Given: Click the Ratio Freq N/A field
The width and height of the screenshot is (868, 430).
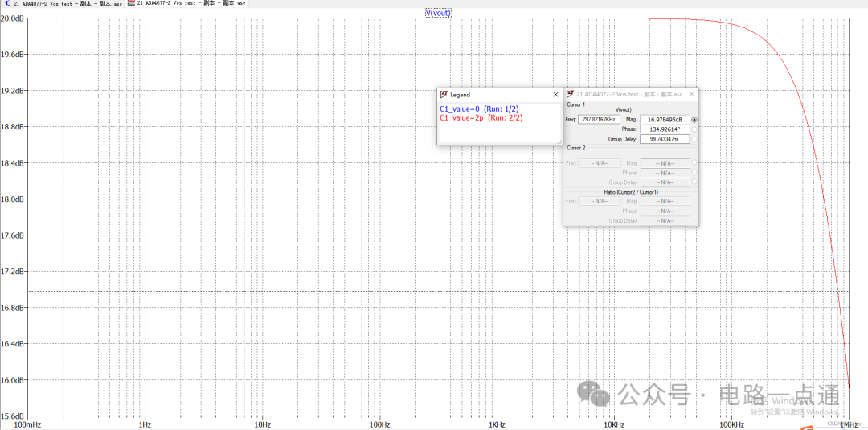Looking at the screenshot, I should (600, 201).
